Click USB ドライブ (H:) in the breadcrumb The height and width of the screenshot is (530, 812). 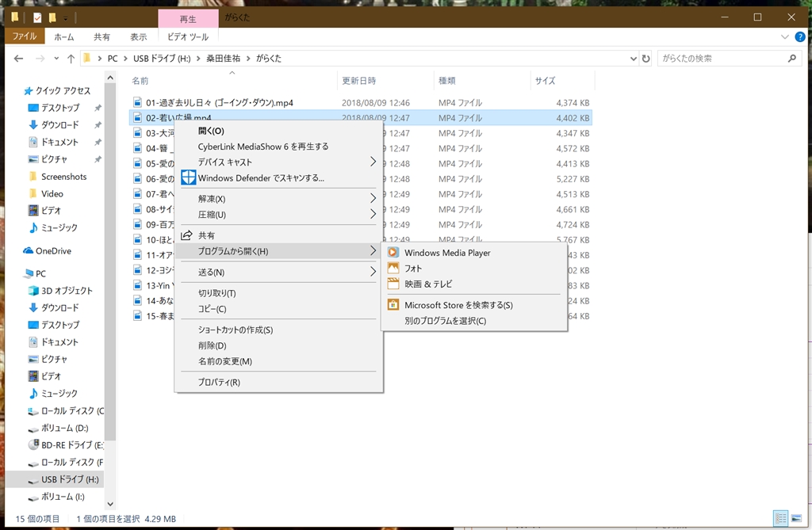(162, 59)
